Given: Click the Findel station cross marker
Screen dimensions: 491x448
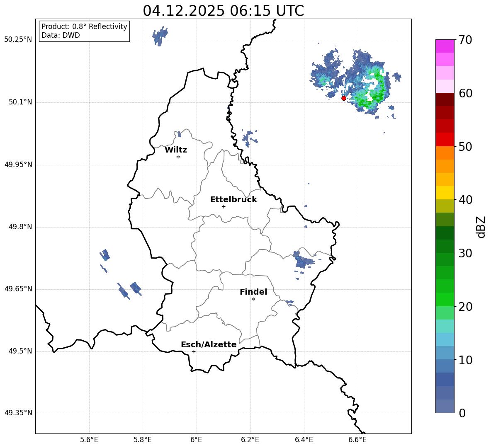Looking at the screenshot, I should [253, 299].
